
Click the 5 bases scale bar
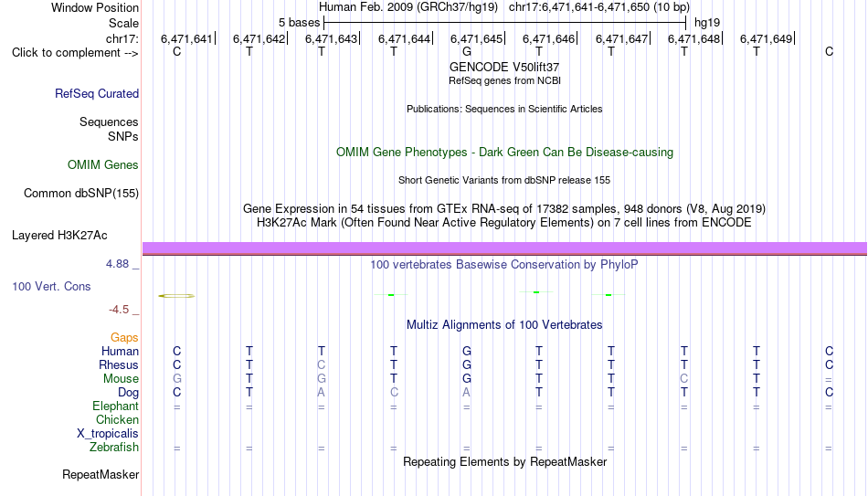[x=504, y=23]
